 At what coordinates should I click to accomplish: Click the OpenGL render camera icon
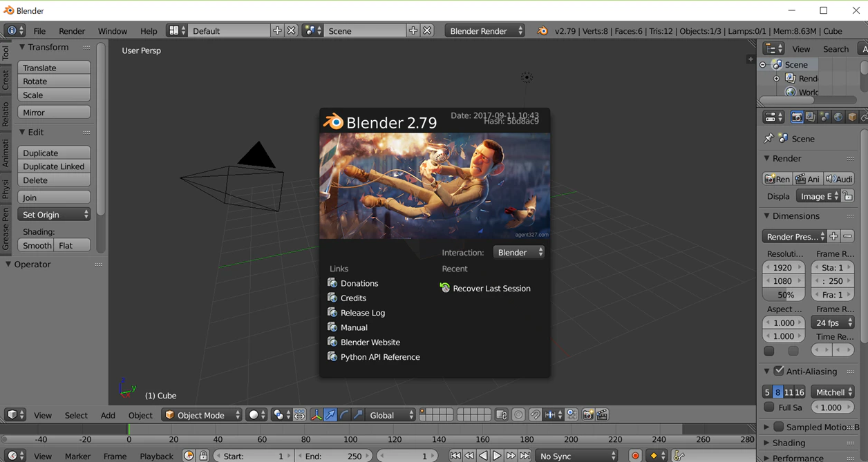pos(588,415)
